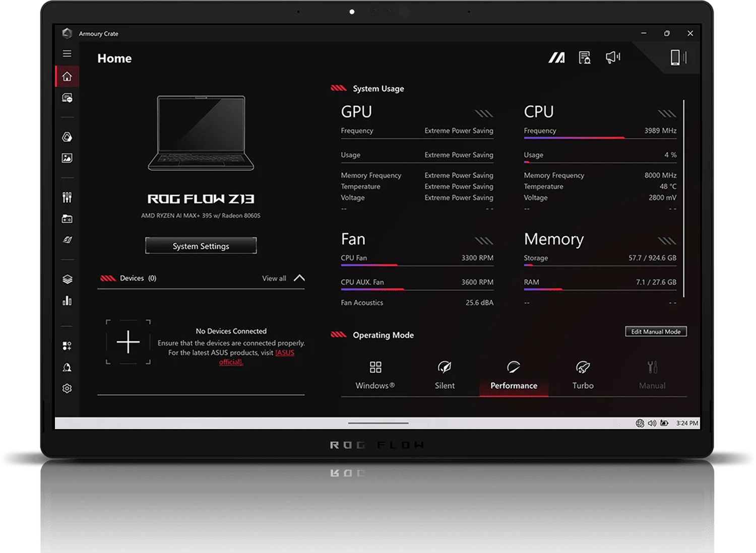Open Aura Sync from the sidebar
Image resolution: width=756 pixels, height=553 pixels.
point(67,137)
